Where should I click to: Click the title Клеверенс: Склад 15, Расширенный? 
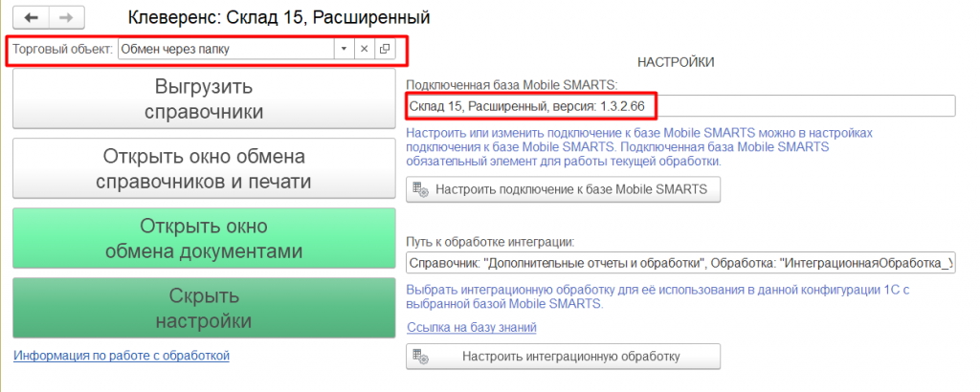[x=278, y=17]
